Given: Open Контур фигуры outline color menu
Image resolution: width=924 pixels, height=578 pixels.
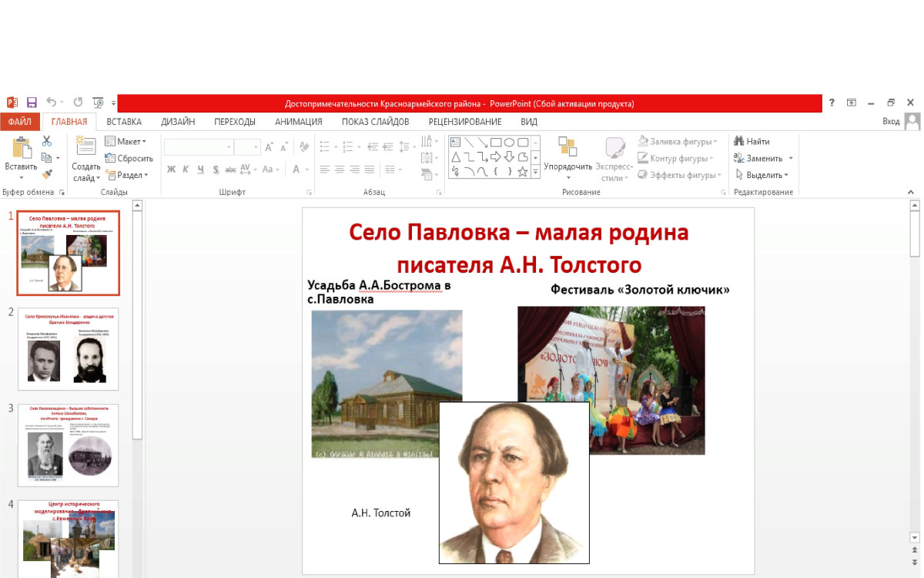Looking at the screenshot, I should coord(675,158).
